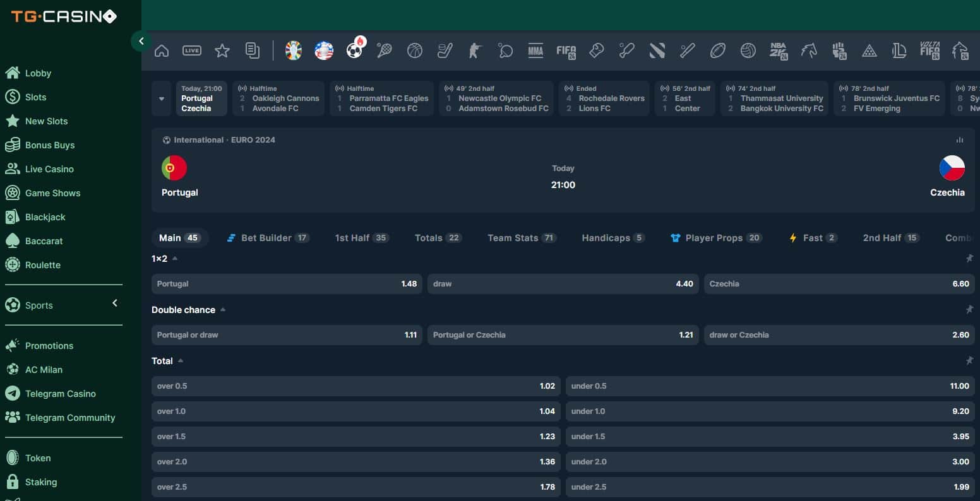This screenshot has height=501, width=980.
Task: Open Oakleigh Cannons vs Avondale FC match
Action: point(278,98)
